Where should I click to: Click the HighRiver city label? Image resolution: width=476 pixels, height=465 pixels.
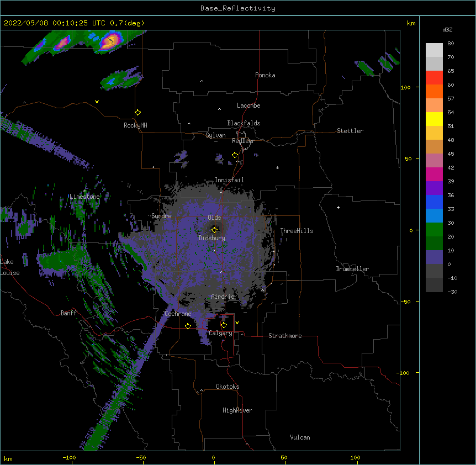(237, 410)
